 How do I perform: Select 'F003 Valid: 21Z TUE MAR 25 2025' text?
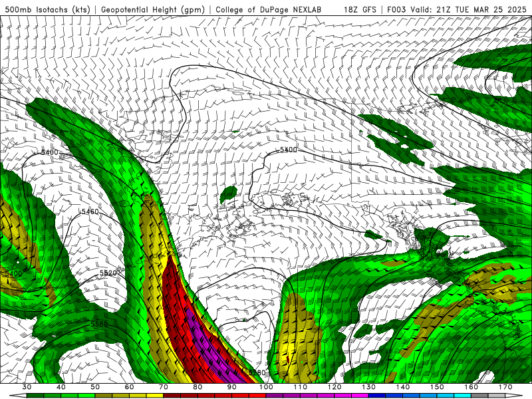pyautogui.click(x=457, y=9)
